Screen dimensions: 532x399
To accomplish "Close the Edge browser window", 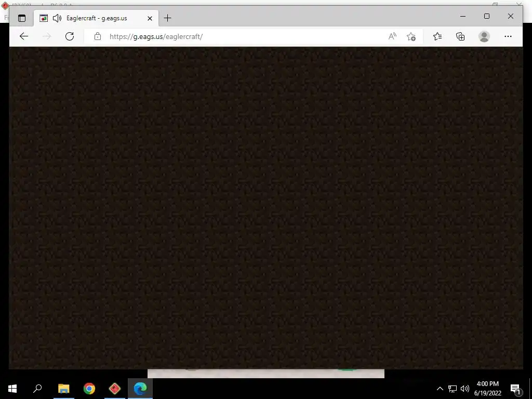I will point(511,16).
